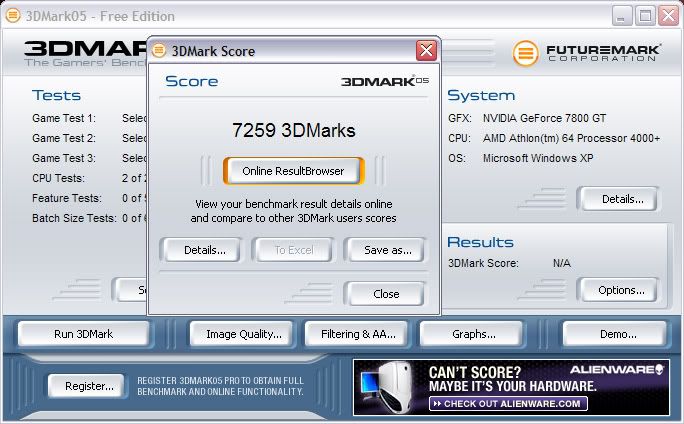
Task: Close the 3DMark05 main window
Action: 668,16
